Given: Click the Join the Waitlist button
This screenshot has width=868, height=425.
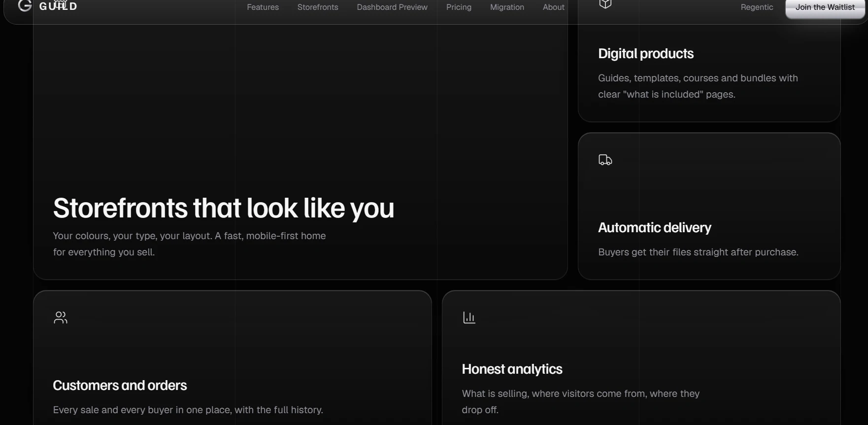Looking at the screenshot, I should (x=825, y=7).
